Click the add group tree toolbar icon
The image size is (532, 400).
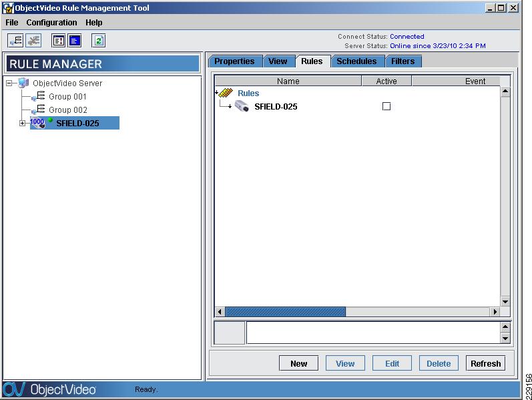[x=15, y=41]
